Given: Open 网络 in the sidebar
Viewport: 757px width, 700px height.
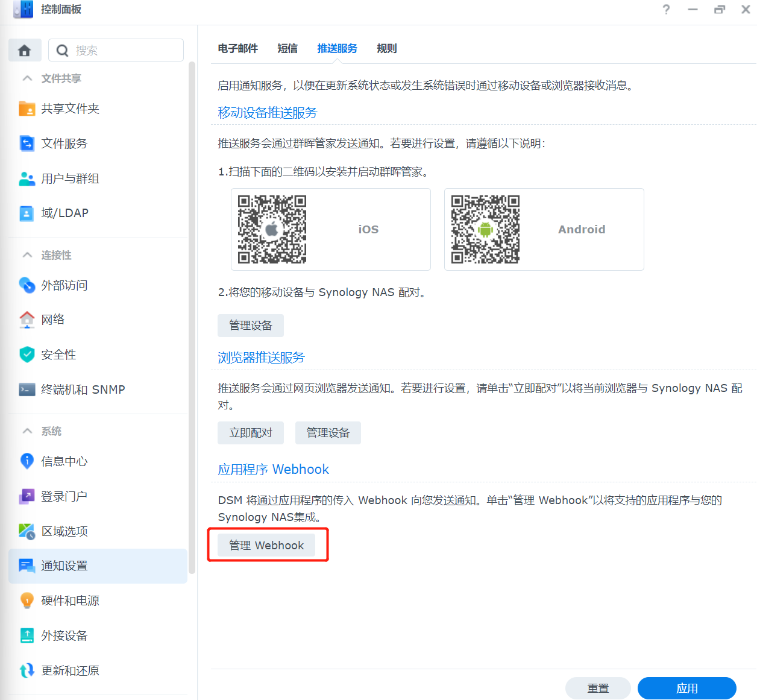Looking at the screenshot, I should 98,320.
